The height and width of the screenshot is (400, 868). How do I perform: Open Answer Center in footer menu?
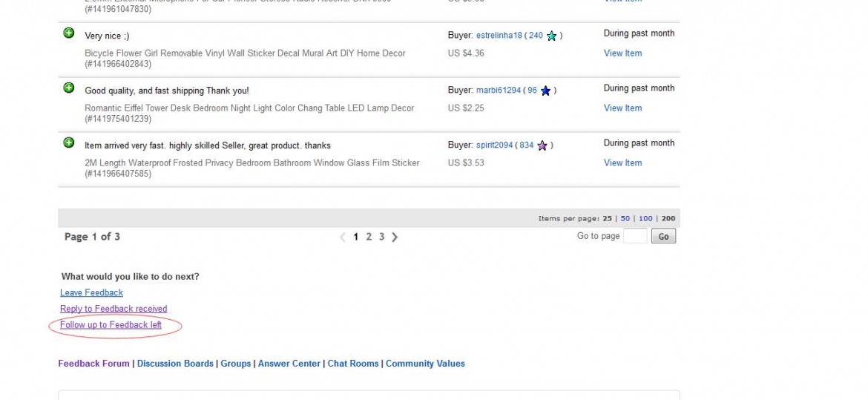coord(289,364)
